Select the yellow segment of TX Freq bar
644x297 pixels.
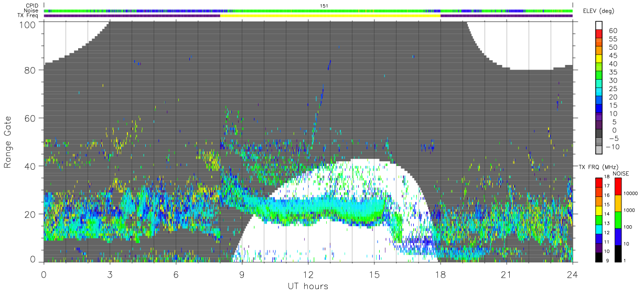pos(330,16)
